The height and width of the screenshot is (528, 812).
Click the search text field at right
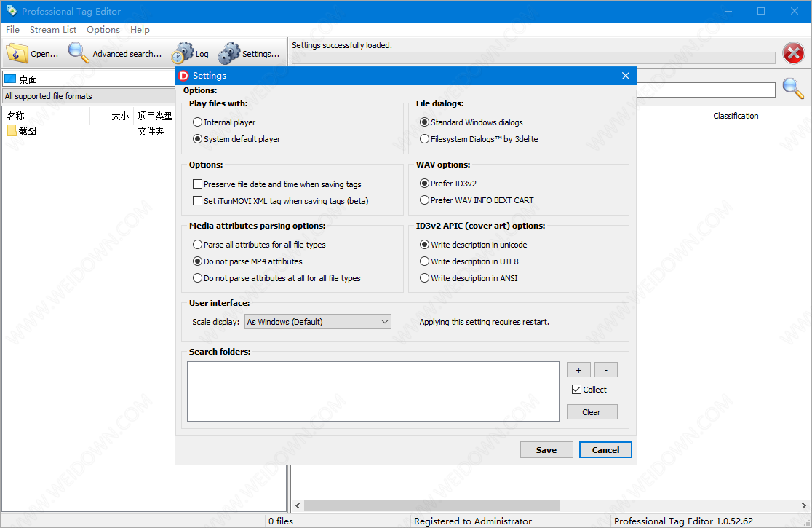pos(706,90)
